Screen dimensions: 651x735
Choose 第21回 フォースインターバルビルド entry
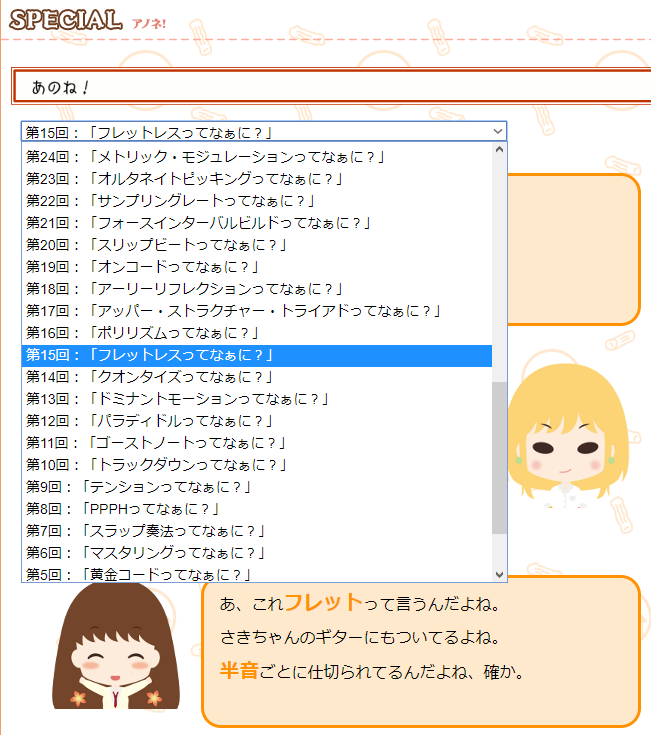[257, 223]
